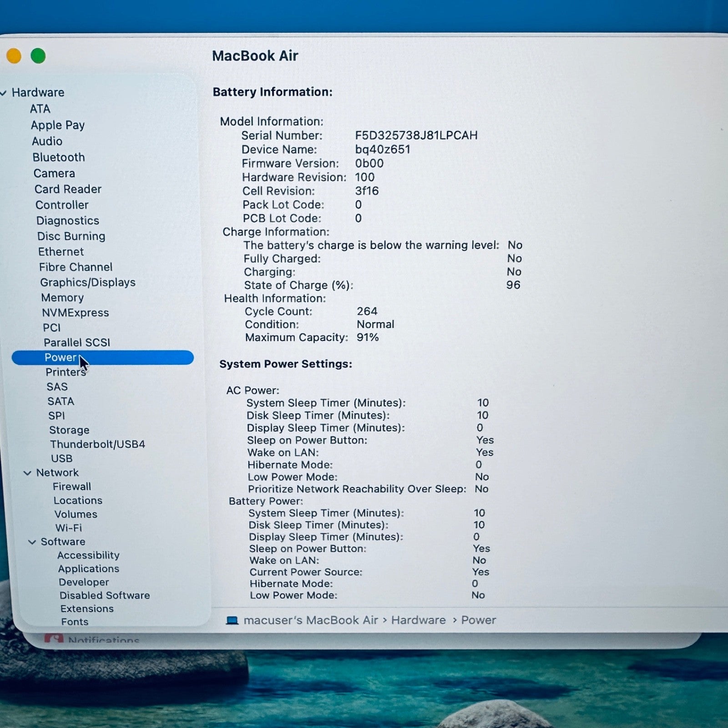Click the yellow minimize window button
The width and height of the screenshot is (728, 728).
13,56
